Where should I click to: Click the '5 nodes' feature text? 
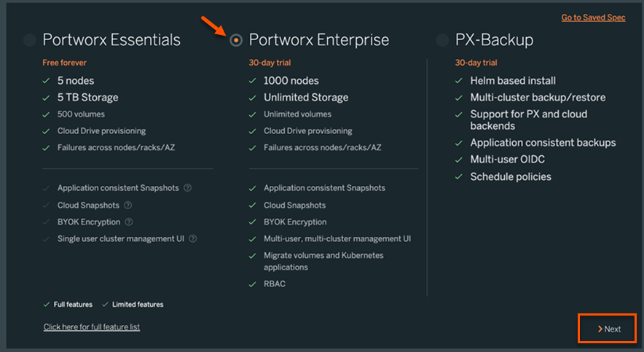(x=76, y=80)
